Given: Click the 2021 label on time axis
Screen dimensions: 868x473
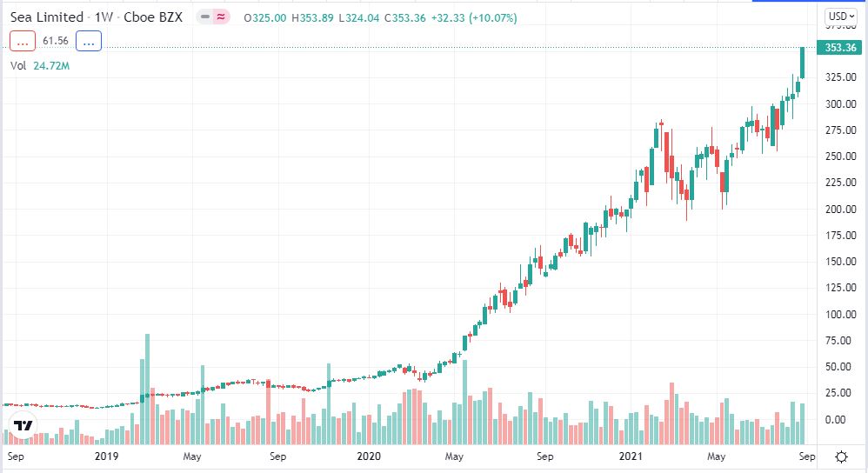Looking at the screenshot, I should (631, 456).
